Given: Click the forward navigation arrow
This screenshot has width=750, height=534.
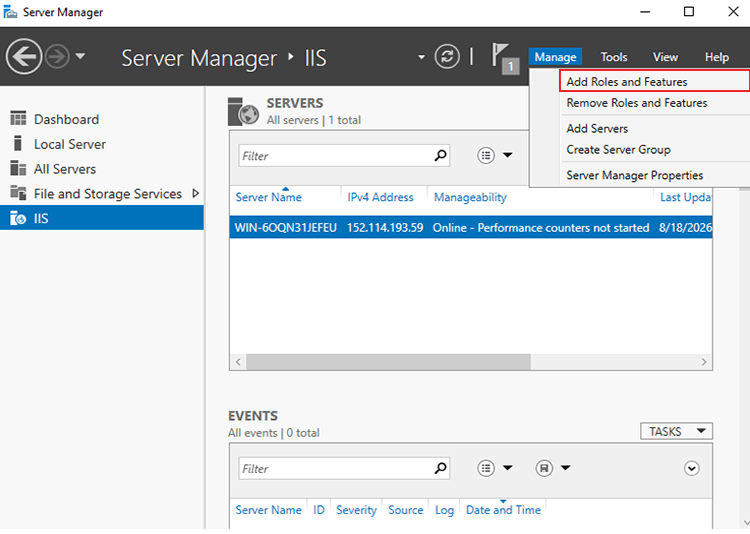Looking at the screenshot, I should (x=57, y=57).
